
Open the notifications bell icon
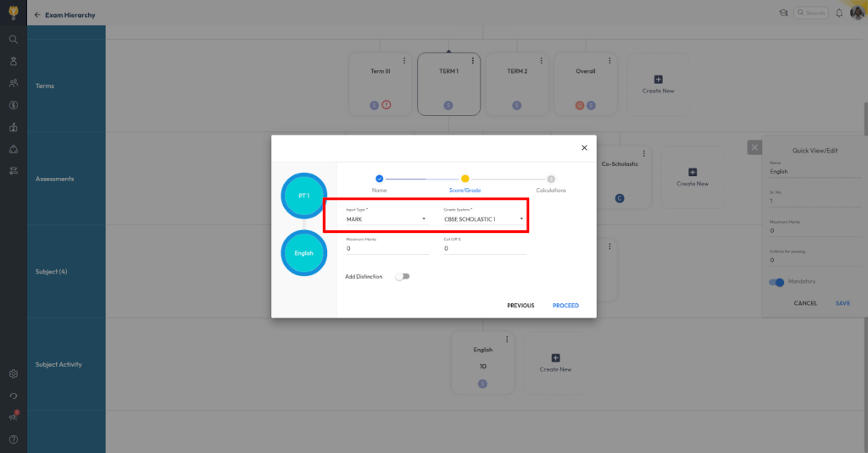click(x=839, y=14)
